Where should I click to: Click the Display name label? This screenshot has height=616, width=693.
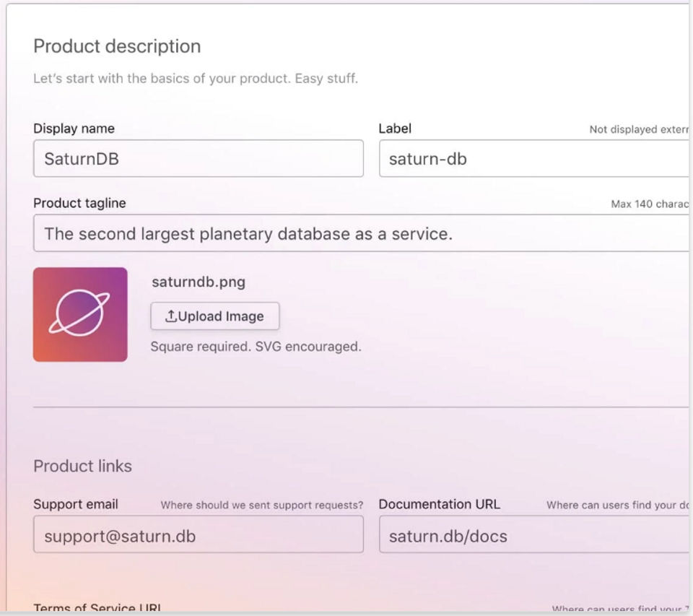(74, 129)
